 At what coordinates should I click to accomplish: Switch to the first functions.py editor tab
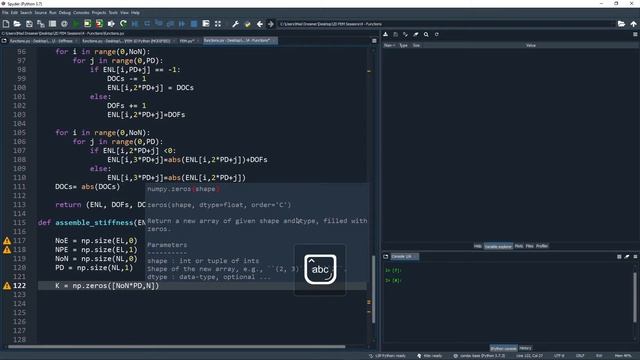43,41
